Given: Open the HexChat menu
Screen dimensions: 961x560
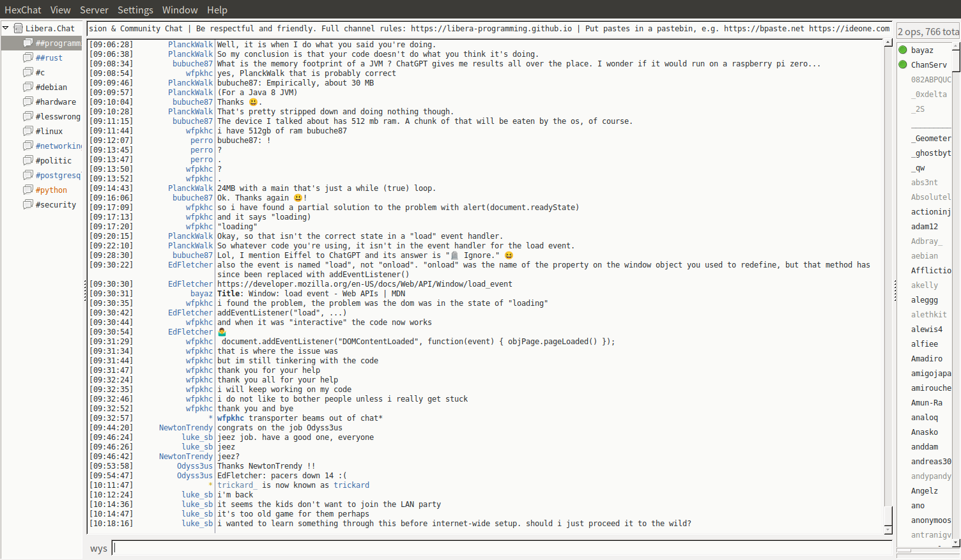Looking at the screenshot, I should (22, 10).
